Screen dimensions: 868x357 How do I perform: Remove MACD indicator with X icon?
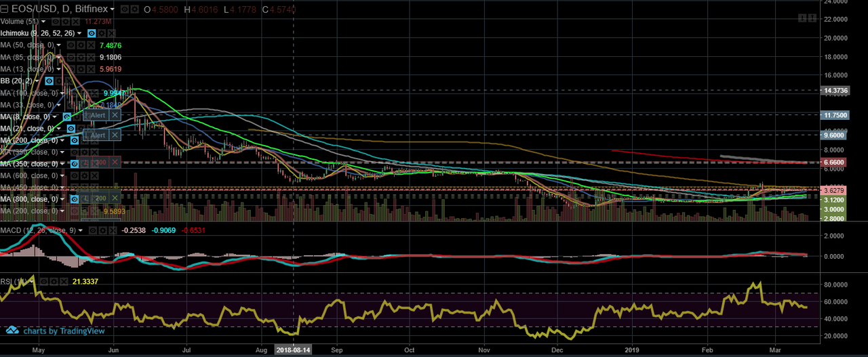click(x=113, y=230)
